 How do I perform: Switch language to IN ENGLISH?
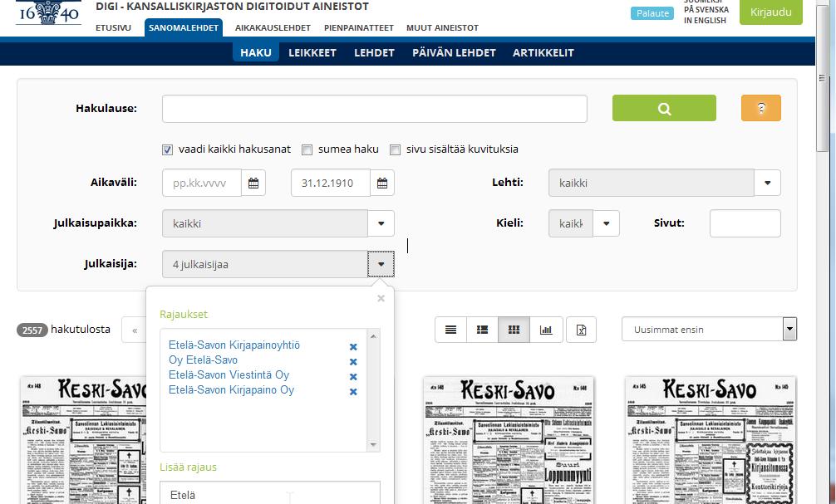pyautogui.click(x=705, y=20)
